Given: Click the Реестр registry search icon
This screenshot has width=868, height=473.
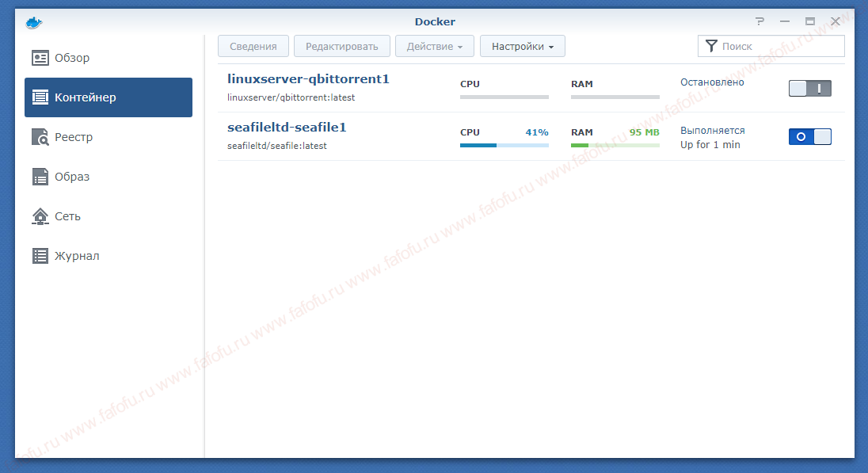Looking at the screenshot, I should (x=40, y=137).
